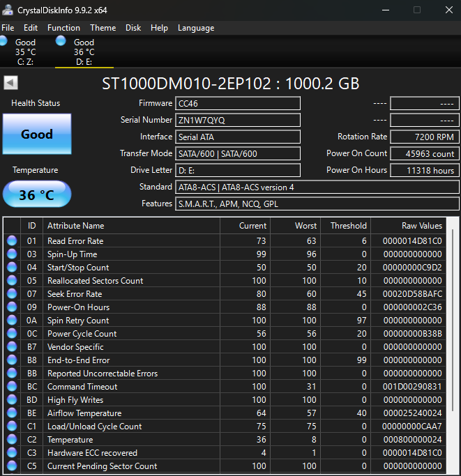Click the Good health status button
461x476 pixels.
(x=37, y=134)
